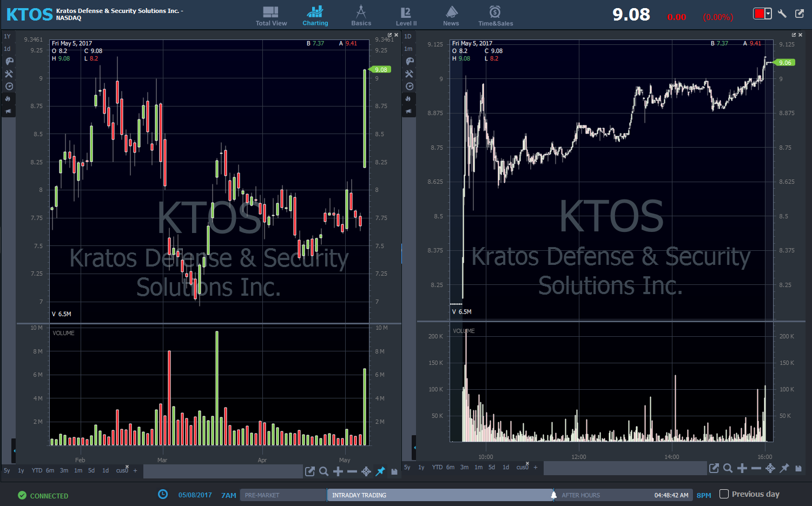This screenshot has height=506, width=812.
Task: Add a custom range under left chart
Action: pos(135,470)
